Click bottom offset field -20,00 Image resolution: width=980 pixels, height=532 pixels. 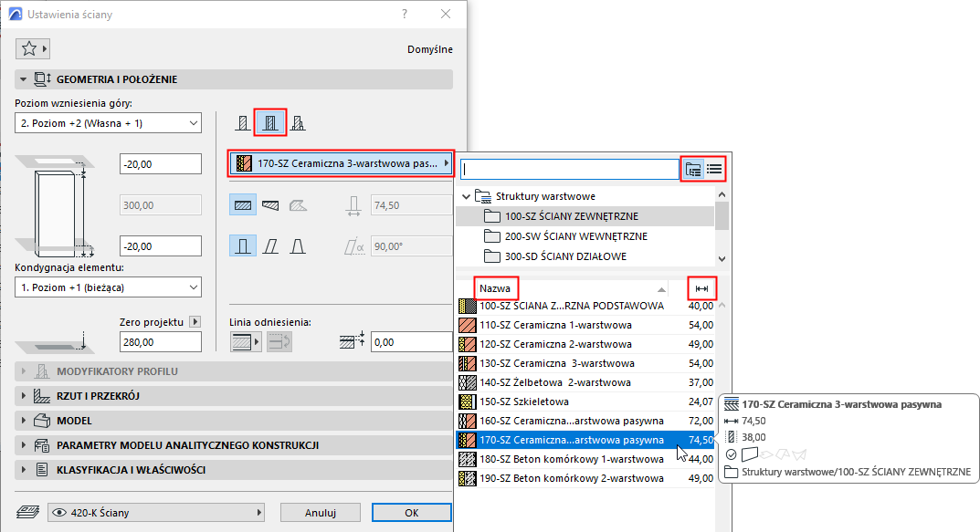161,246
